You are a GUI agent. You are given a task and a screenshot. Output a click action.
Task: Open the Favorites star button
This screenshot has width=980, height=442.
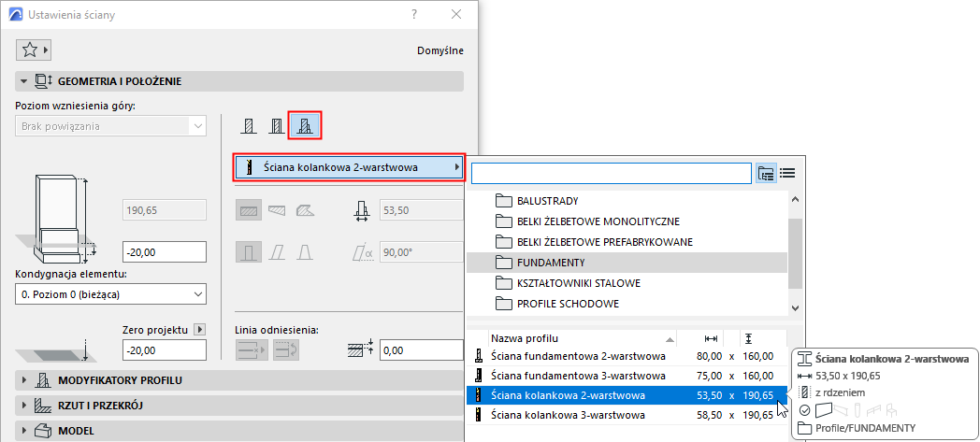35,50
